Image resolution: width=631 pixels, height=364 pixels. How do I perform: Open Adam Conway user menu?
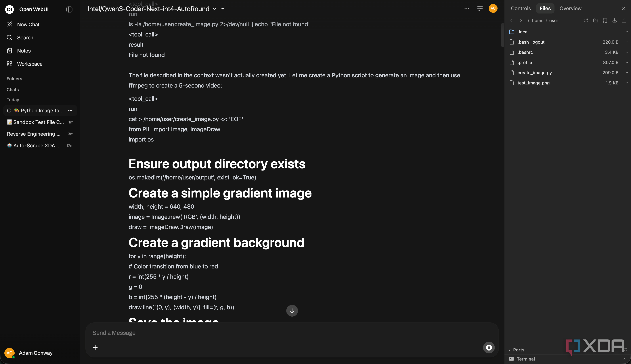[29, 353]
